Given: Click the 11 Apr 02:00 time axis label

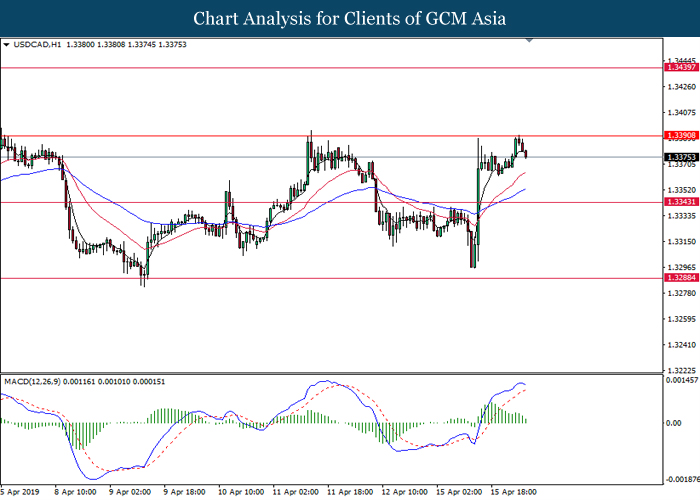Looking at the screenshot, I should click(297, 492).
